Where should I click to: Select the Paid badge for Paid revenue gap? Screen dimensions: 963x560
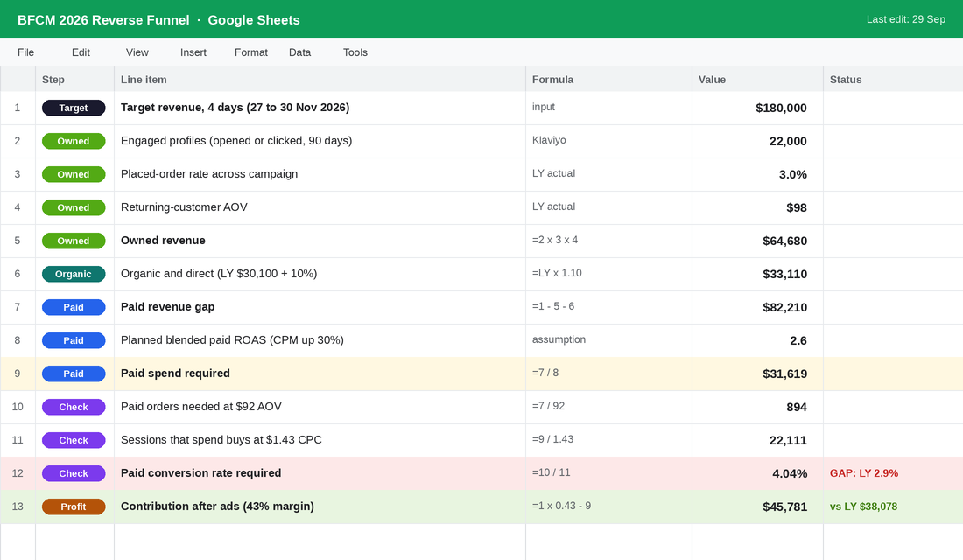pyautogui.click(x=74, y=308)
